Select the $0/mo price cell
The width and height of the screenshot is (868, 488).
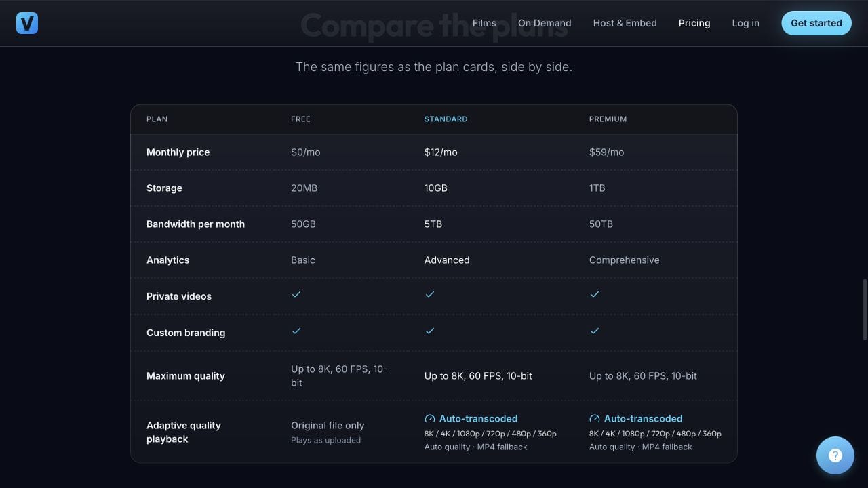pos(305,152)
